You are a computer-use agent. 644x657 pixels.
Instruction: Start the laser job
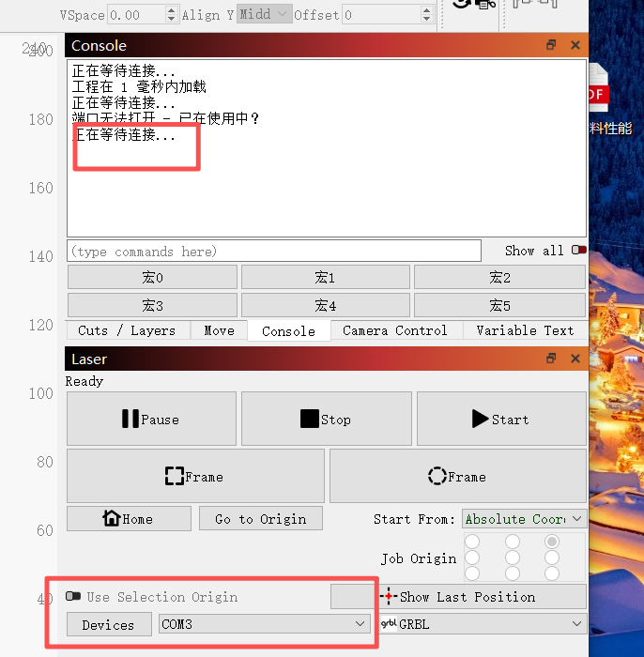(501, 419)
